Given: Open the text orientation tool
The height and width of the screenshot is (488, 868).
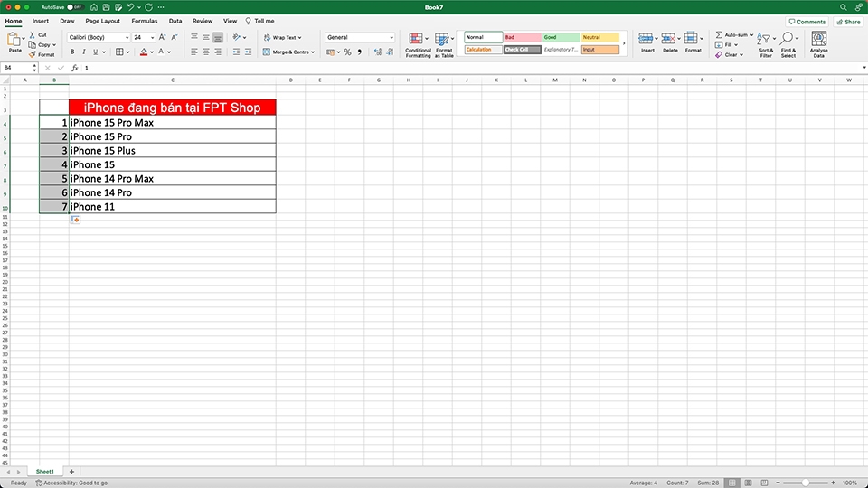Looking at the screenshot, I should (237, 37).
